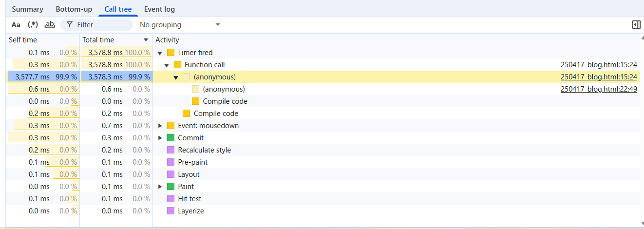Collapse the Timer fired tree row
This screenshot has width=644, height=229.
(160, 53)
